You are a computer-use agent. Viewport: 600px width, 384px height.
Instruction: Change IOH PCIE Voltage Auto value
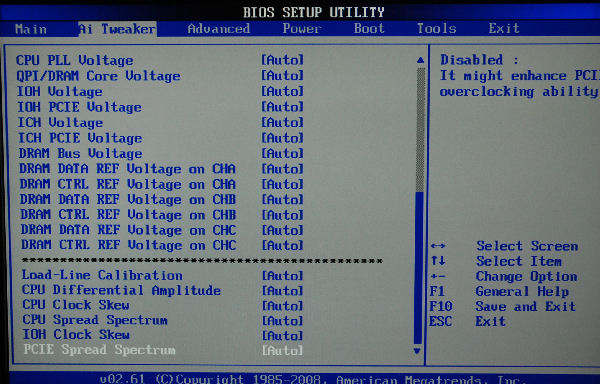(x=282, y=107)
